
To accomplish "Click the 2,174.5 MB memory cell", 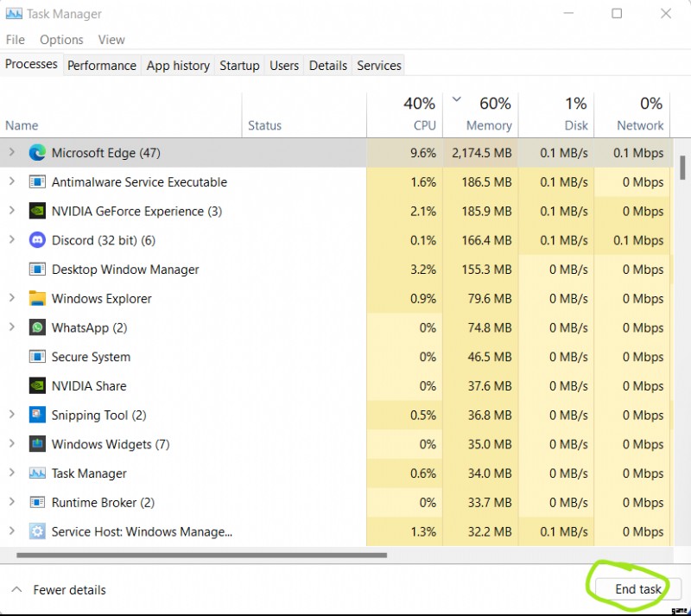I will tap(481, 153).
